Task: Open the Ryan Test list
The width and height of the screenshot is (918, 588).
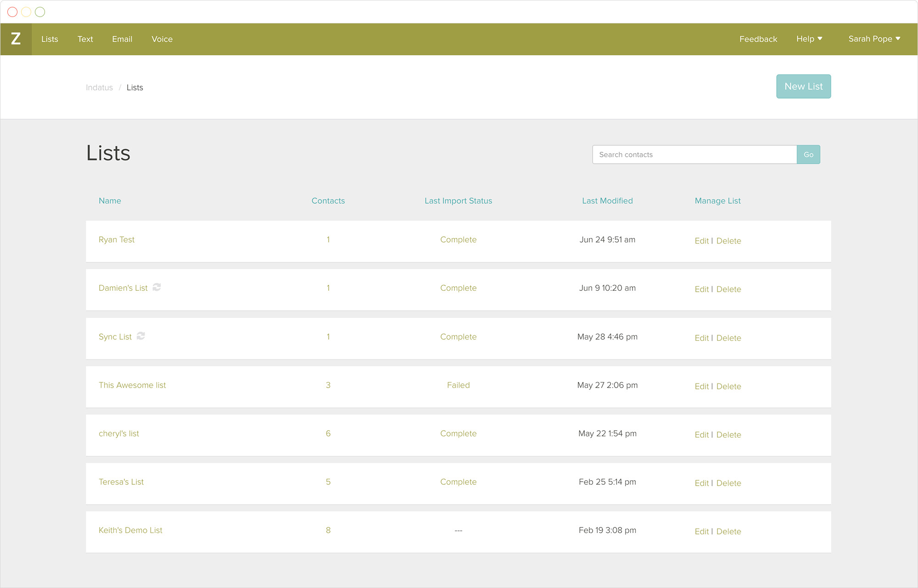Action: click(117, 239)
